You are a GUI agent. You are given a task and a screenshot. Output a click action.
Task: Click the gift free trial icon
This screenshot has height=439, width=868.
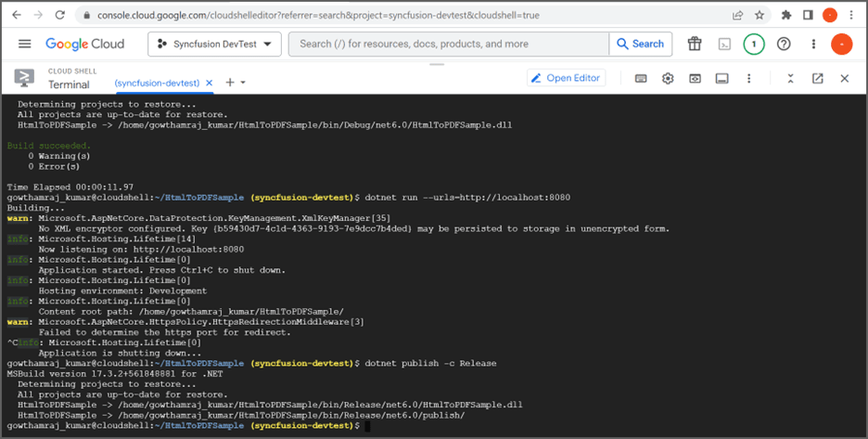(695, 44)
